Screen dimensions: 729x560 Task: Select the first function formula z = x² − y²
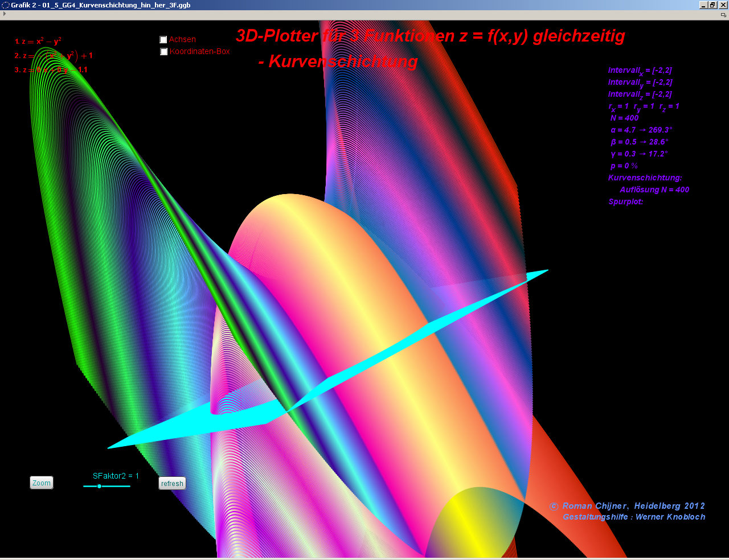[38, 42]
